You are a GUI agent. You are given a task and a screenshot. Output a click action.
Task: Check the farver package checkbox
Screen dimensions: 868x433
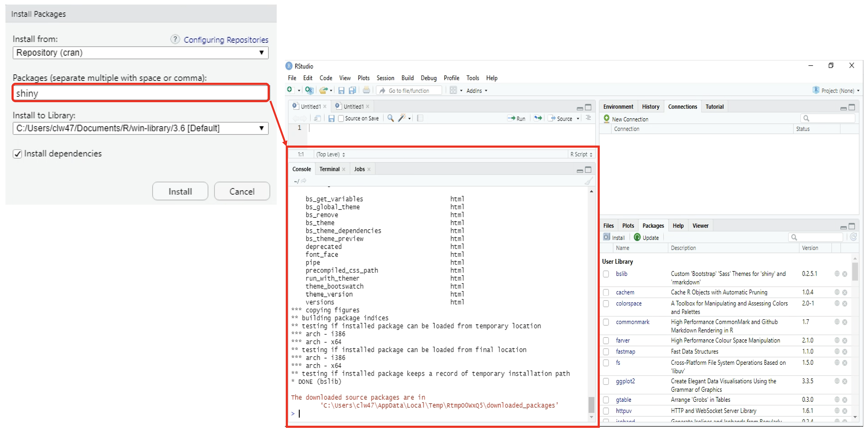pyautogui.click(x=606, y=341)
